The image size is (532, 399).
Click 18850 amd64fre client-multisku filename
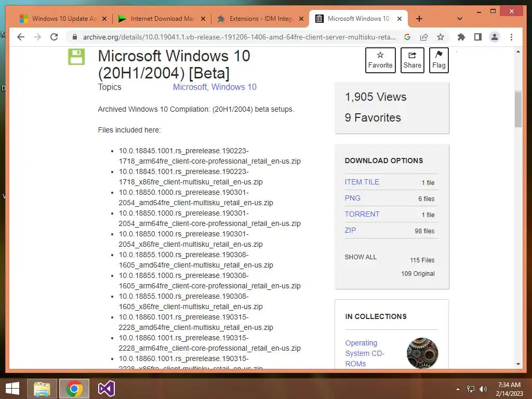point(196,197)
